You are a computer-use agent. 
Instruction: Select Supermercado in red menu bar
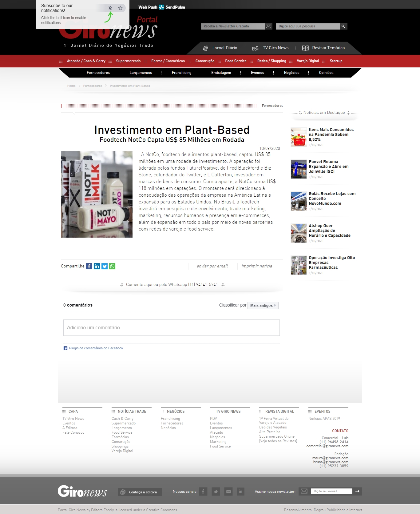click(x=128, y=61)
